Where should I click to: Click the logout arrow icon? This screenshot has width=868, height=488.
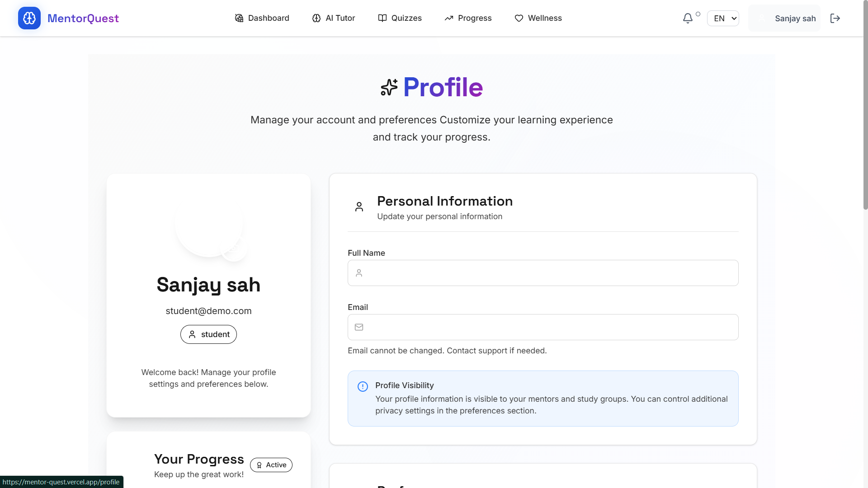coord(835,18)
